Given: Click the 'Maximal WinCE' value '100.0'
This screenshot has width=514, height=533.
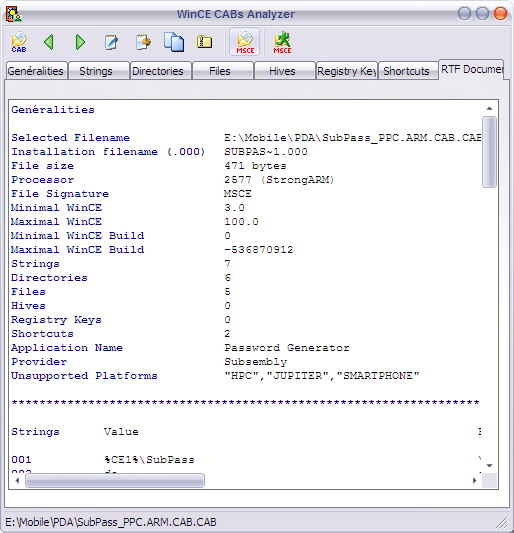Looking at the screenshot, I should click(241, 222).
